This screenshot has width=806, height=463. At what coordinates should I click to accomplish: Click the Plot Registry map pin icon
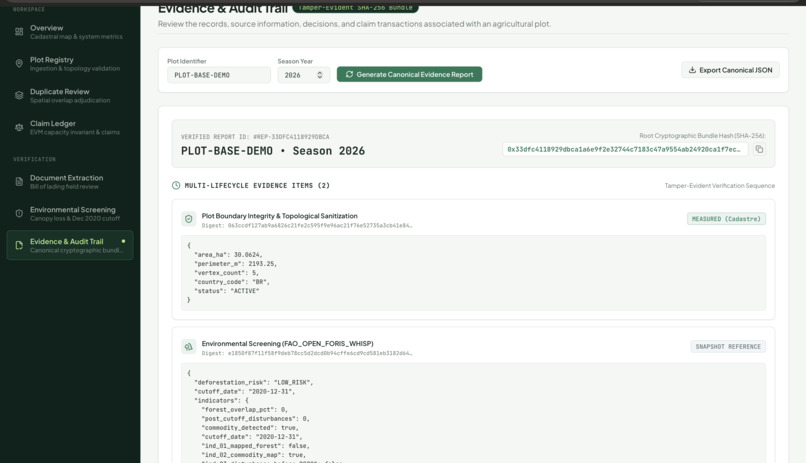pyautogui.click(x=19, y=64)
